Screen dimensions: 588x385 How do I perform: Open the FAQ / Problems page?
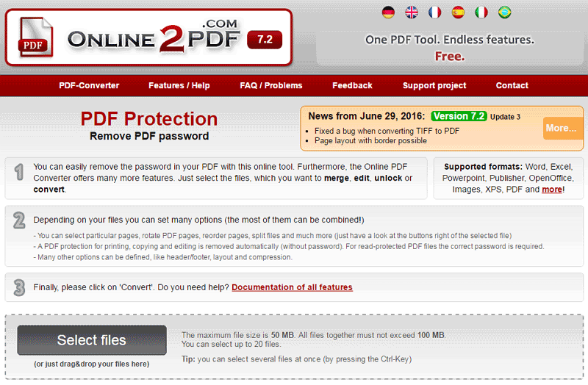[x=270, y=85]
